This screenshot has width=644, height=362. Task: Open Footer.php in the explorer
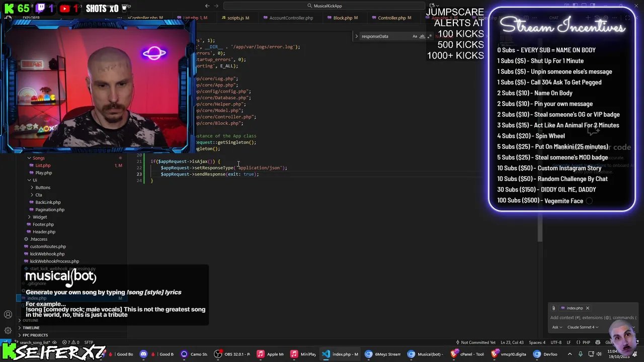click(x=43, y=224)
